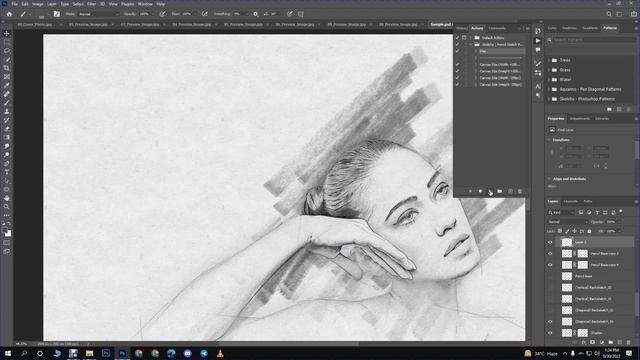Expand the Water pattern group
Screen dimensions: 640x360
click(549, 80)
